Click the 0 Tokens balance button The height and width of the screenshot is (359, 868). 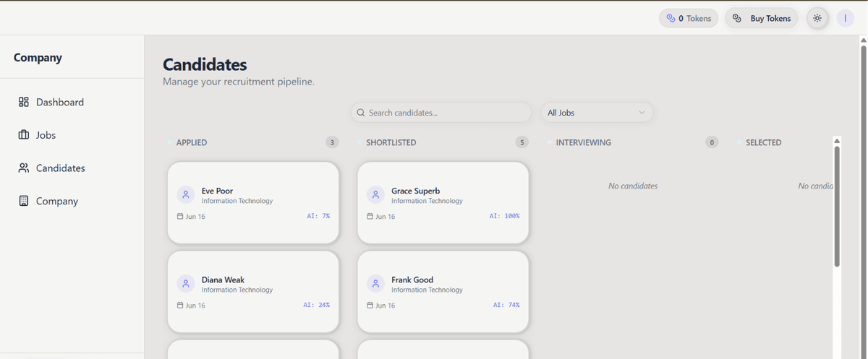[x=689, y=18]
